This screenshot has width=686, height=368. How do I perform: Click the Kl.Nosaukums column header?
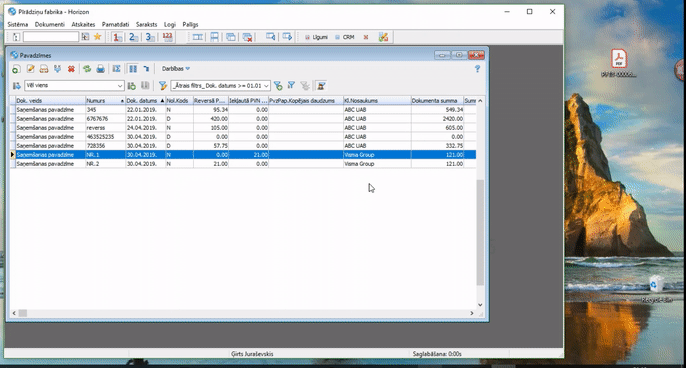(377, 101)
